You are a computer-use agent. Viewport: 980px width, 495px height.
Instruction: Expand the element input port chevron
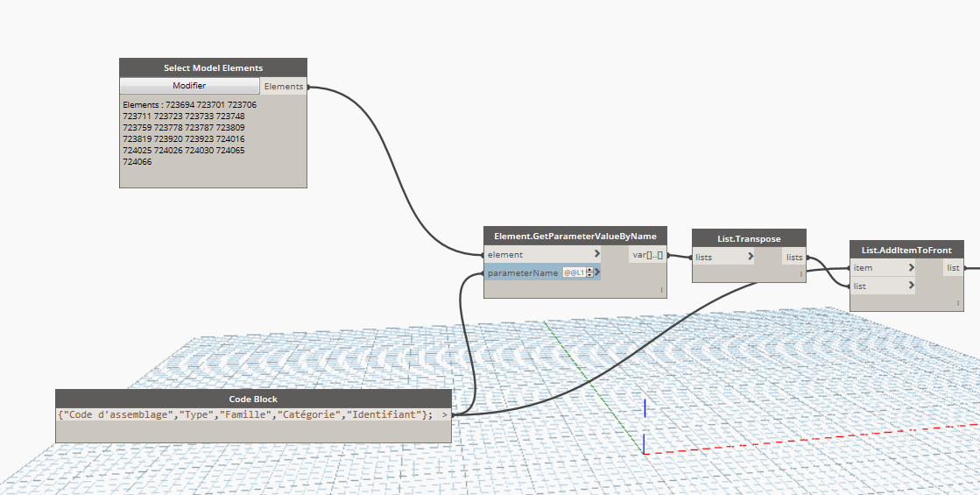596,254
